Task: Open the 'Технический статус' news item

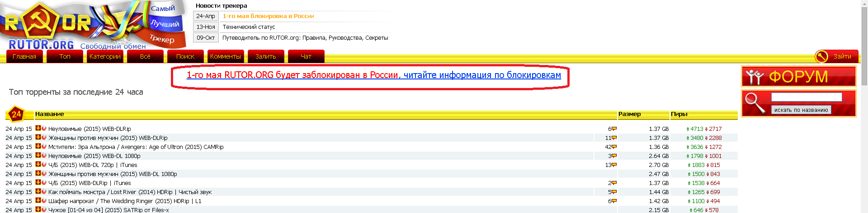Action: (249, 27)
